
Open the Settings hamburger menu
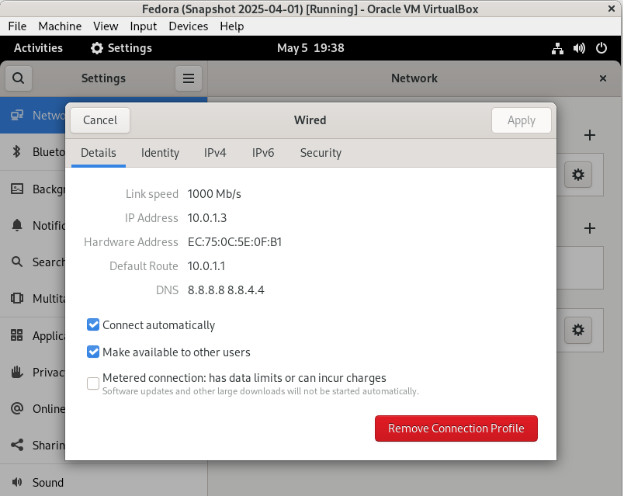coord(188,78)
